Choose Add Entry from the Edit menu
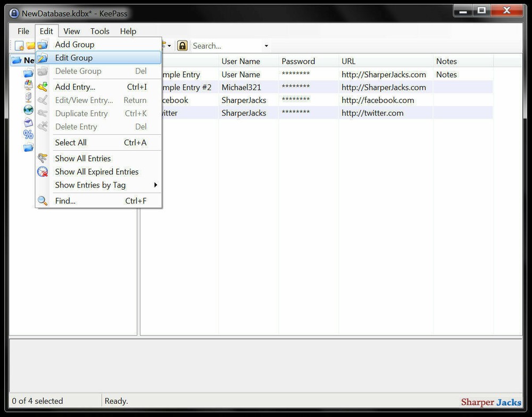Viewport: 532px width, 417px height. [x=75, y=87]
